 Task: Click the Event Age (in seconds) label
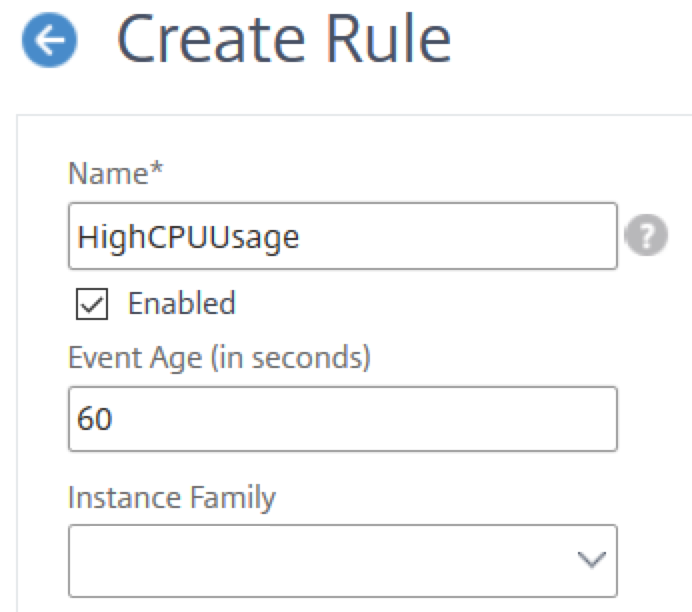[x=219, y=358]
